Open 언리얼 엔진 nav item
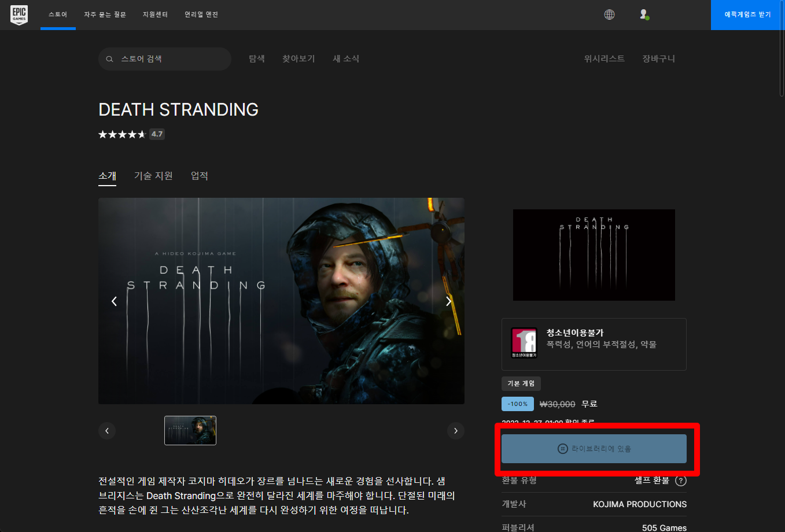Image resolution: width=785 pixels, height=532 pixels. point(201,14)
